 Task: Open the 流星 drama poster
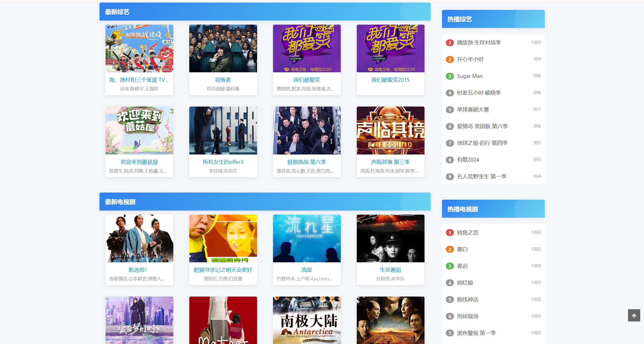pyautogui.click(x=307, y=238)
